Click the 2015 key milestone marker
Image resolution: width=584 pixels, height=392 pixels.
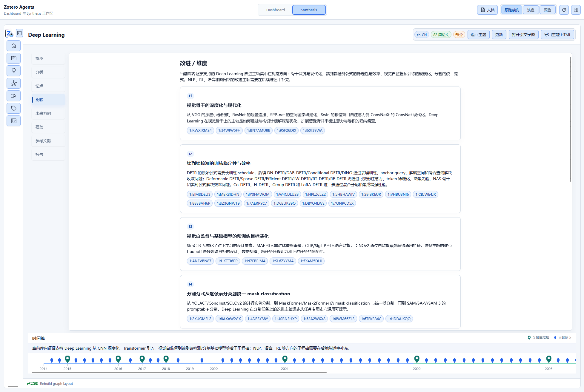click(x=67, y=359)
